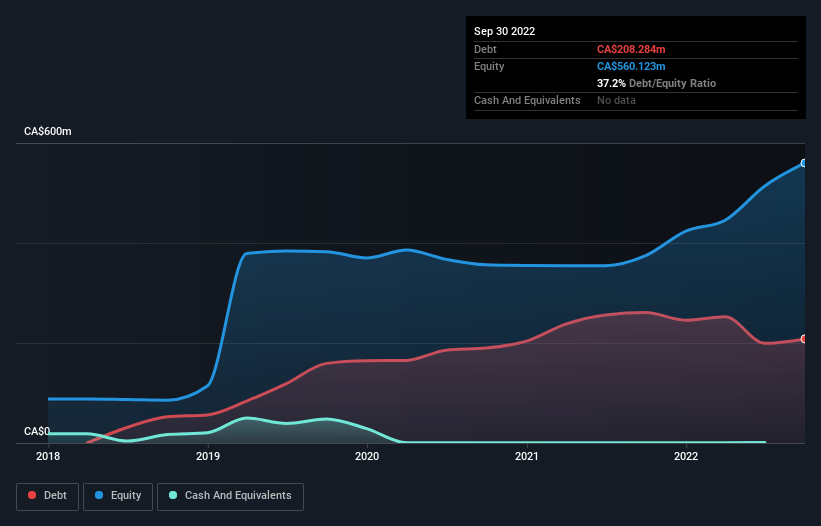The width and height of the screenshot is (821, 526).
Task: Click the Equity row label in tooltip
Action: (489, 66)
